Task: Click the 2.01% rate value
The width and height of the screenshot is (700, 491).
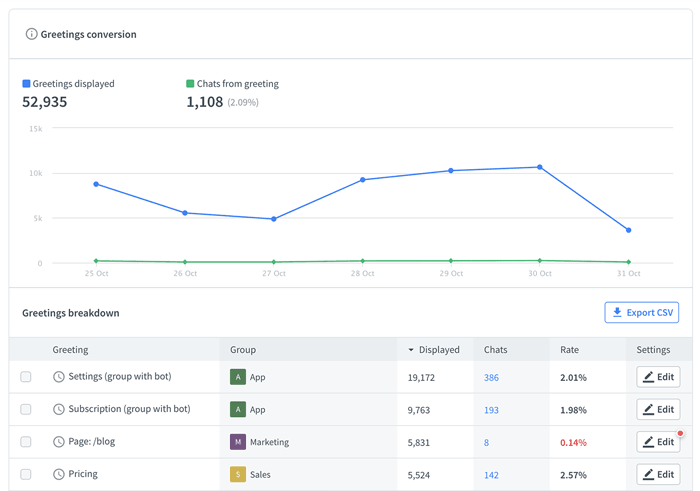Action: (x=574, y=378)
